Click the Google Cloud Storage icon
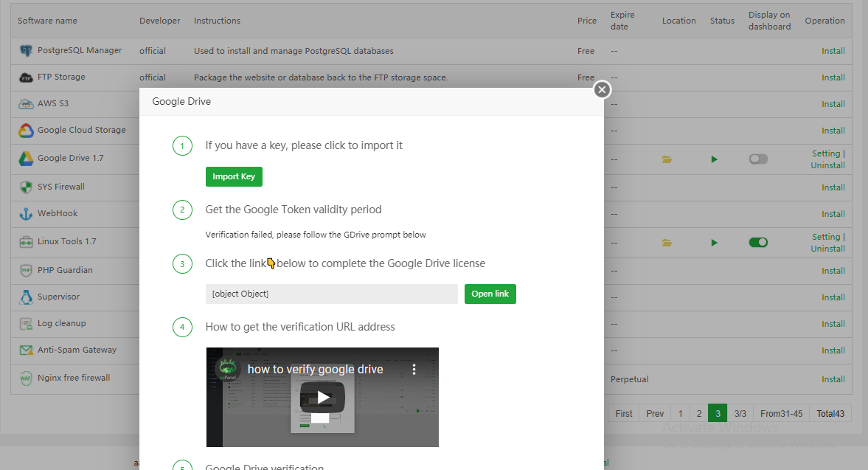The image size is (868, 470). point(26,131)
